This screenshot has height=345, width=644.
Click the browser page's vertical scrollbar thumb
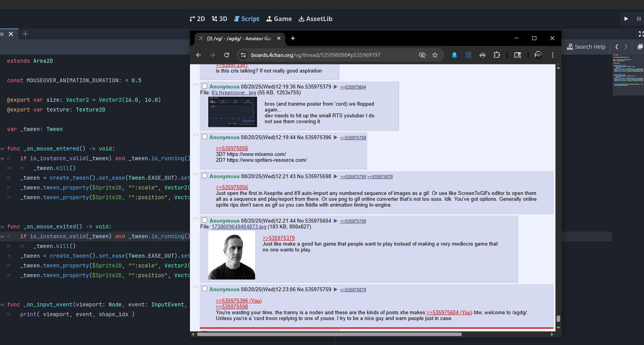tap(558, 318)
